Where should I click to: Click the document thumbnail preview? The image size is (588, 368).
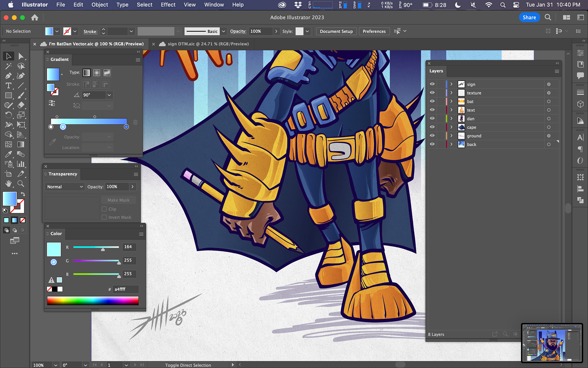(x=552, y=343)
